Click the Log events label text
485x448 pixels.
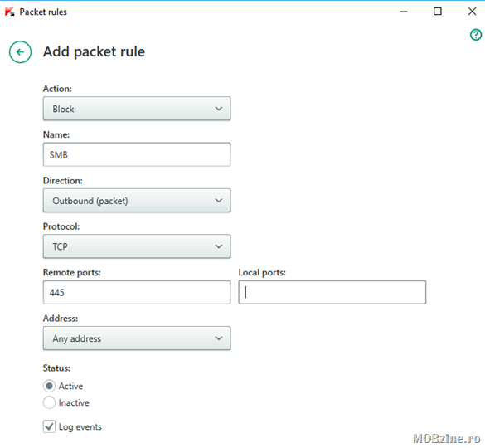[x=80, y=427]
